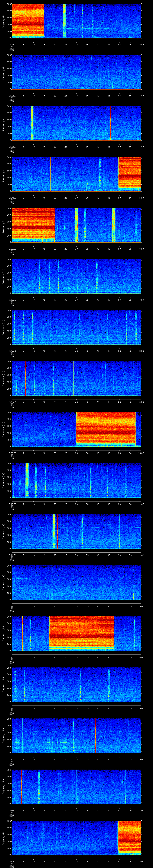Viewport: 153px width, 868px height.
Task: Pick the spectrogram panel starting at 10:15:00
Action: [x=76, y=736]
